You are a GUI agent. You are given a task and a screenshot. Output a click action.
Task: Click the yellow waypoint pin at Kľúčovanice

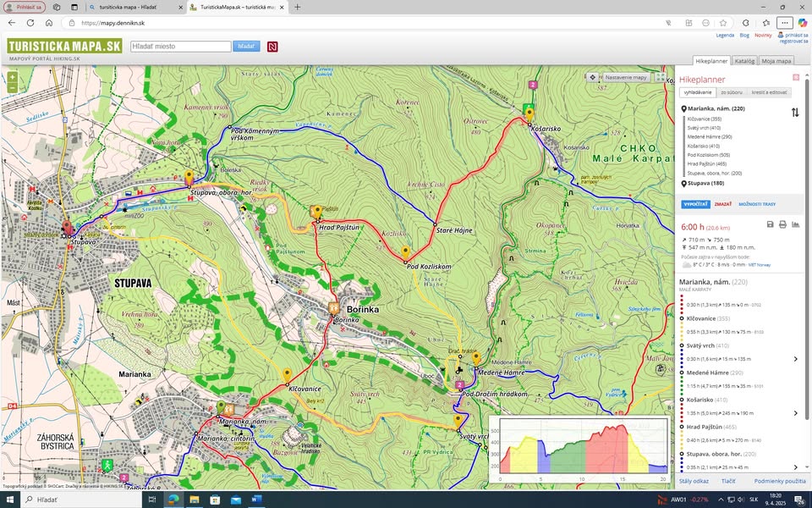coord(287,375)
